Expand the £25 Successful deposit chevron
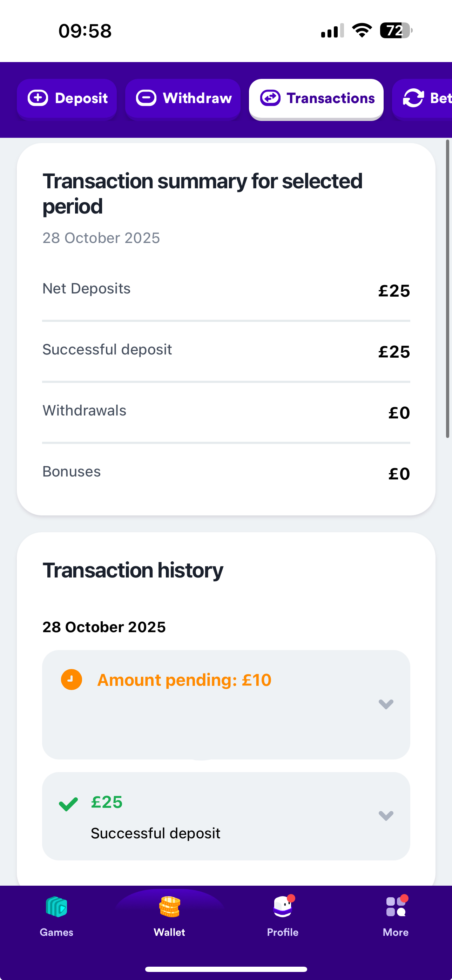452x980 pixels. (x=386, y=815)
